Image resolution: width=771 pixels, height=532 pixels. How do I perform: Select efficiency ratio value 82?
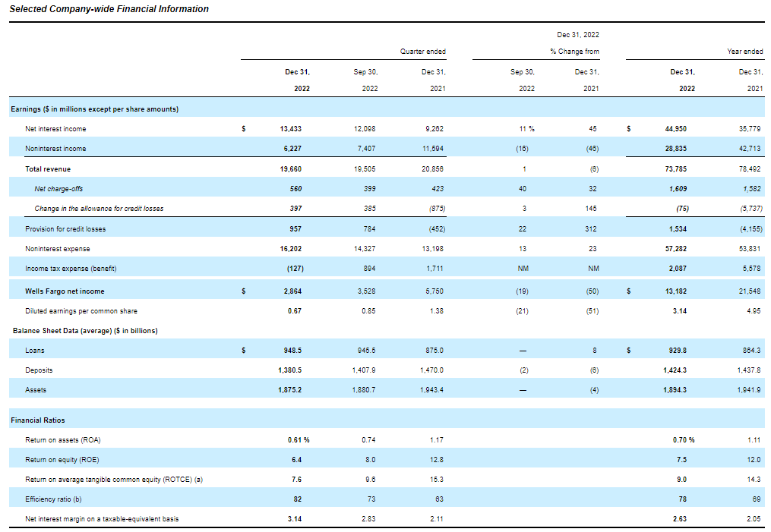[298, 499]
